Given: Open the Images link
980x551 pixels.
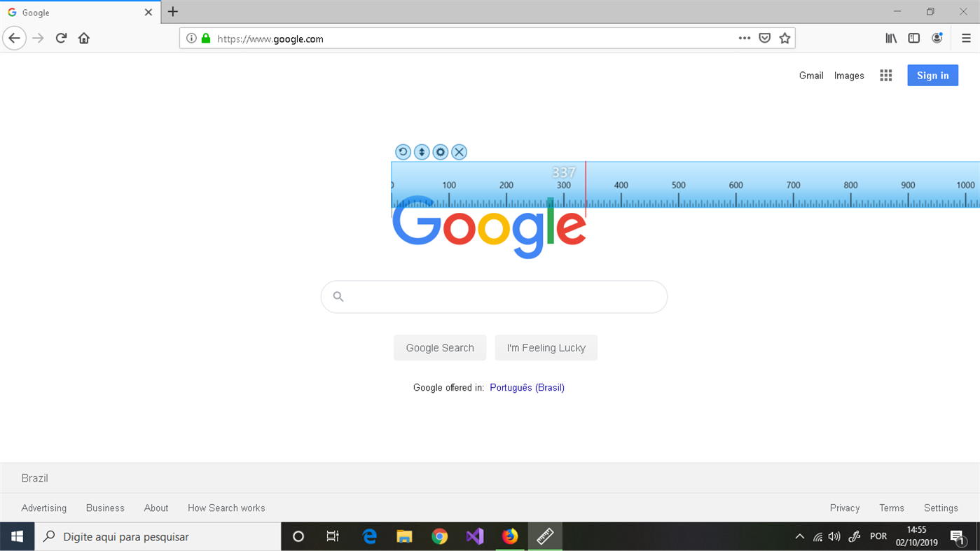Looking at the screenshot, I should point(849,76).
